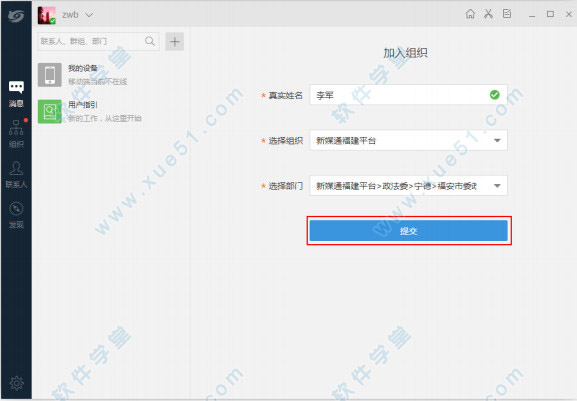Image resolution: width=577 pixels, height=401 pixels.
Task: Click the scissors screenshot icon
Action: [x=488, y=14]
